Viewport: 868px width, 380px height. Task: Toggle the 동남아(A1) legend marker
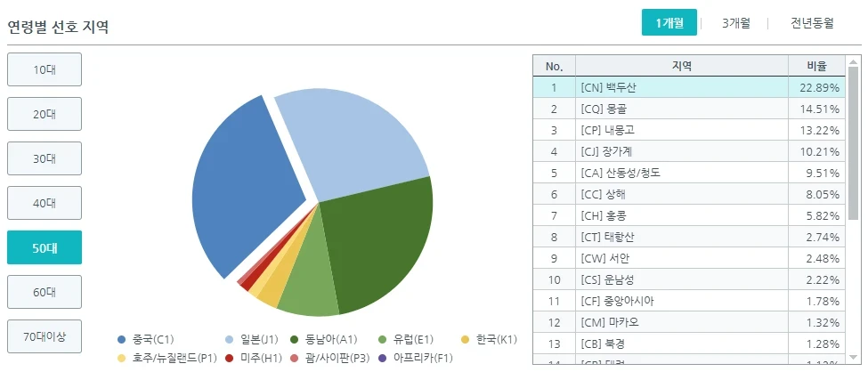coord(295,340)
